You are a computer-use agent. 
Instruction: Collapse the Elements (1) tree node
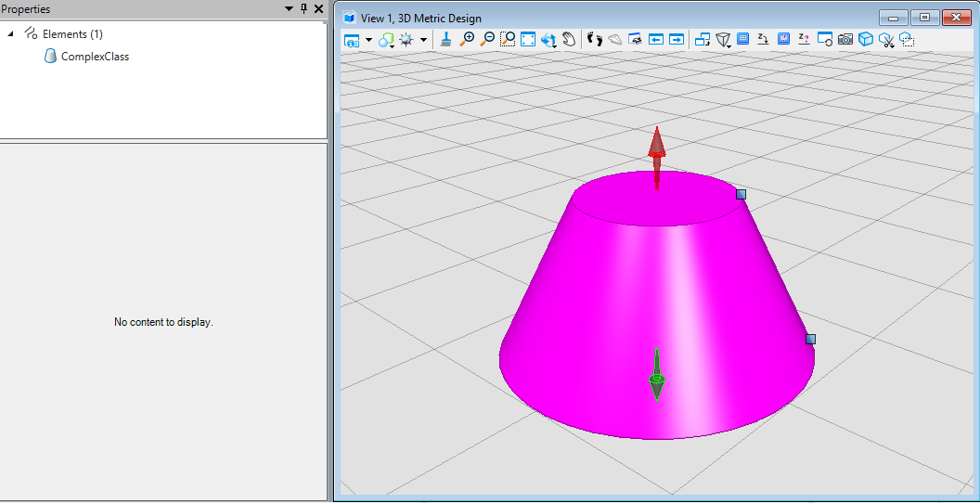coord(10,33)
